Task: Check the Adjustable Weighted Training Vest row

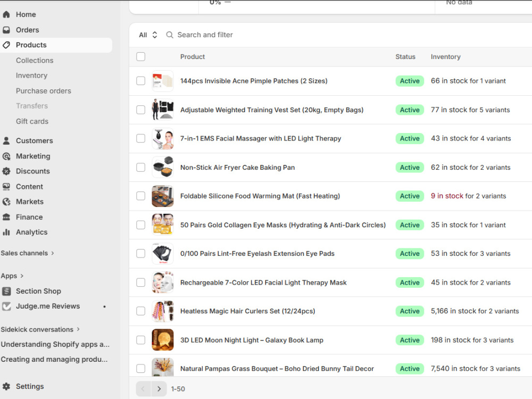Action: click(x=141, y=110)
